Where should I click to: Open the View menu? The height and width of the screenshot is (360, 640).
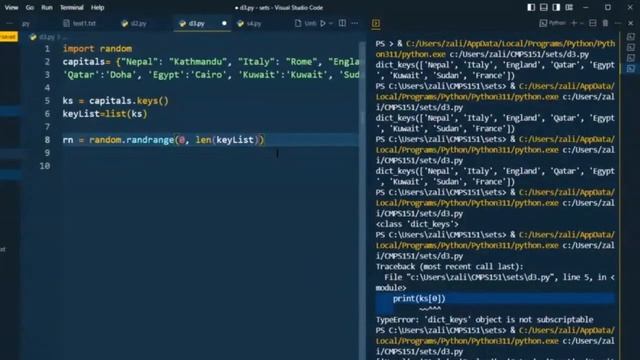tap(11, 7)
